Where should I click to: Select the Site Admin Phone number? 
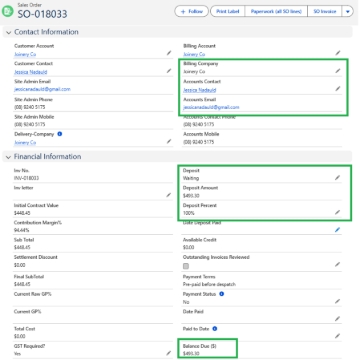[30, 107]
